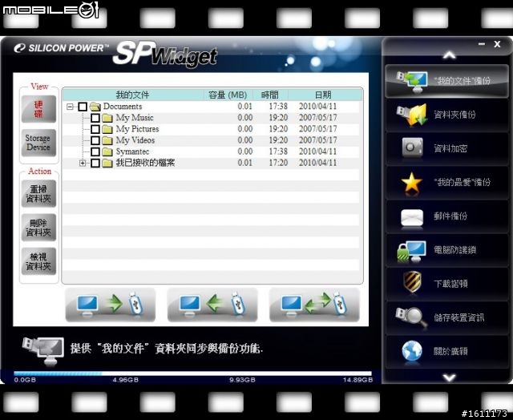The width and height of the screenshot is (513, 420).
Task: Open the 電腦防護鎖 lock icon
Action: [x=411, y=251]
